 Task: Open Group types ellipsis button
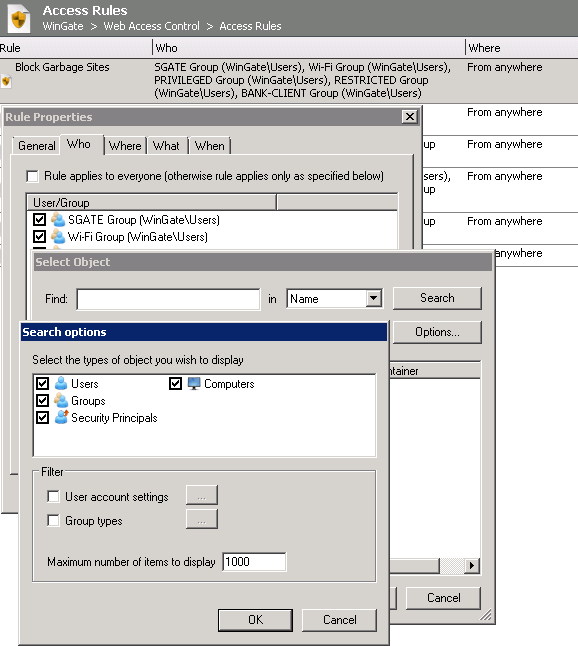[x=201, y=519]
